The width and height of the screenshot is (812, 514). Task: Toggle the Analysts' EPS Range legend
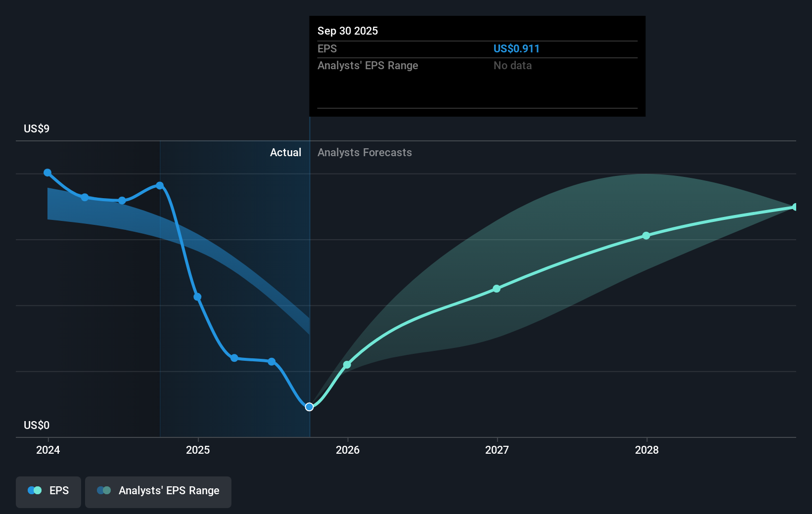point(158,492)
